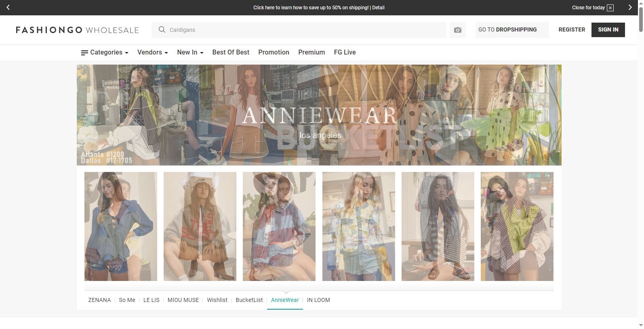
Task: Open Best Of Best menu item
Action: (231, 52)
